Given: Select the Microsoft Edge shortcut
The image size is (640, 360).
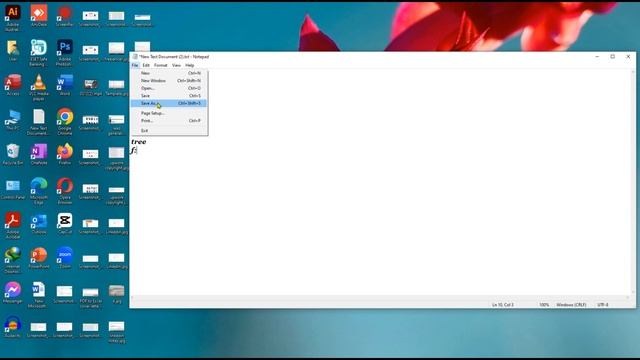Looking at the screenshot, I should [39, 191].
